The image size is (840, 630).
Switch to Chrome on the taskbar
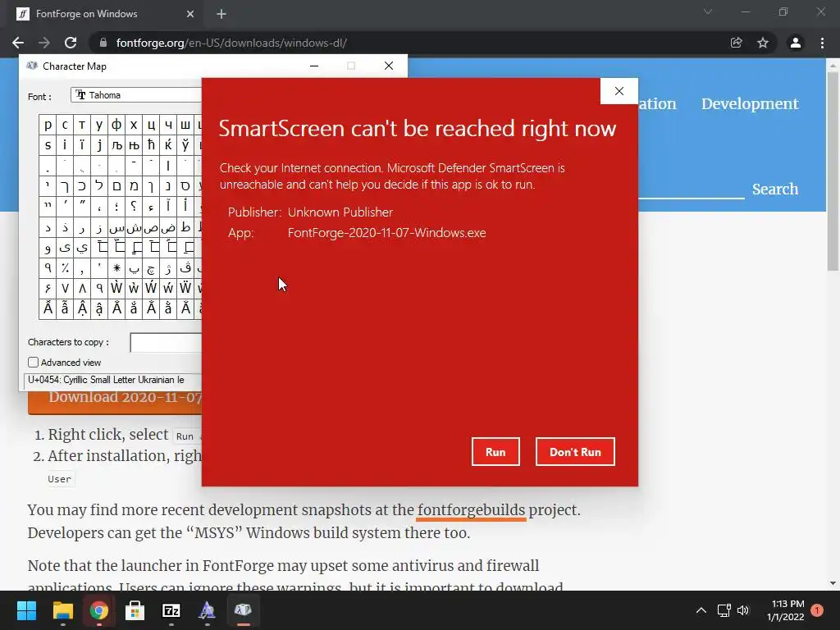pyautogui.click(x=99, y=610)
